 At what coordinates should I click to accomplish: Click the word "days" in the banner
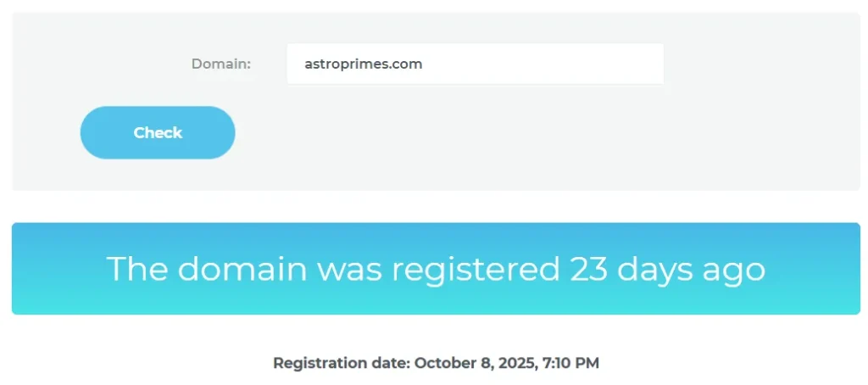click(654, 269)
